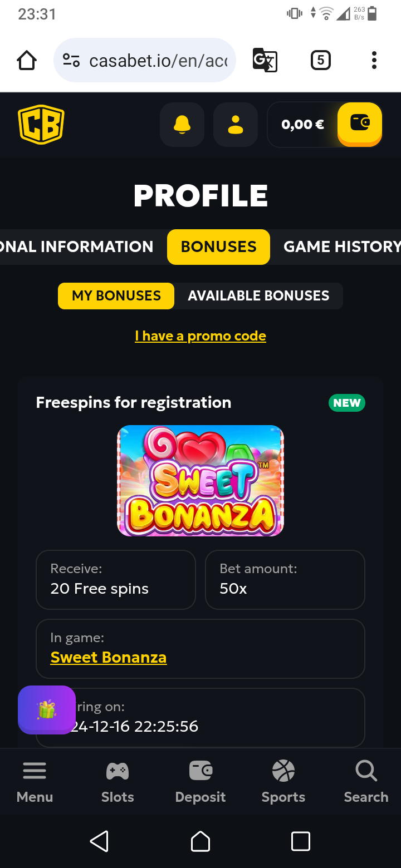Switch to the Game History tab
The image size is (401, 868).
[x=341, y=246]
